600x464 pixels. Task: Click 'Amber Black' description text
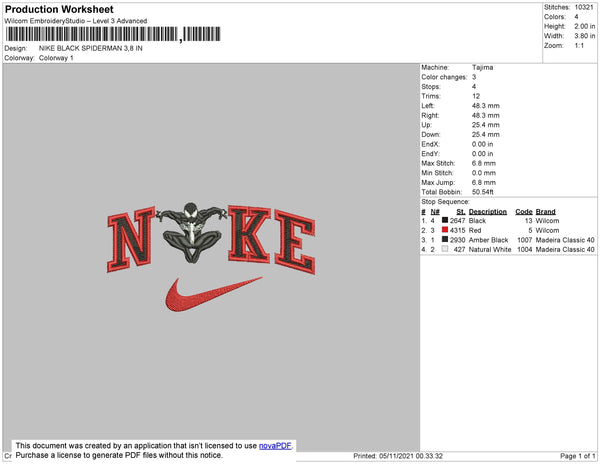coord(488,240)
